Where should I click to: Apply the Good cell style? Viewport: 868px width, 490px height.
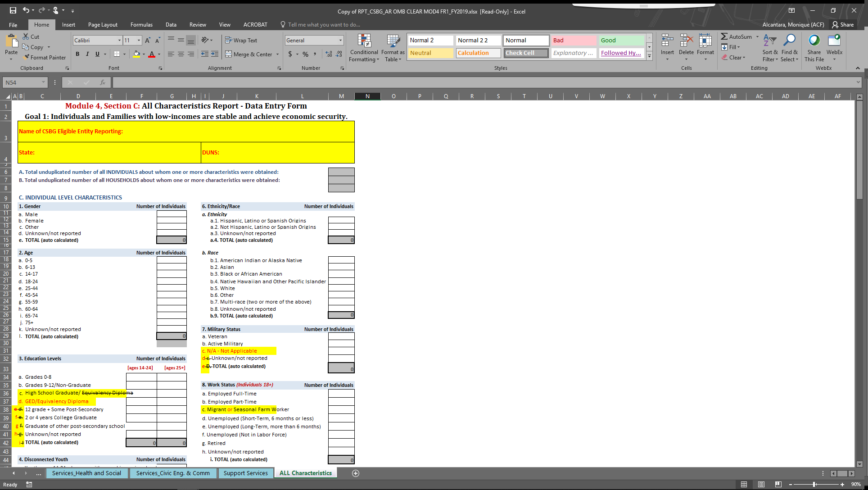coord(621,40)
